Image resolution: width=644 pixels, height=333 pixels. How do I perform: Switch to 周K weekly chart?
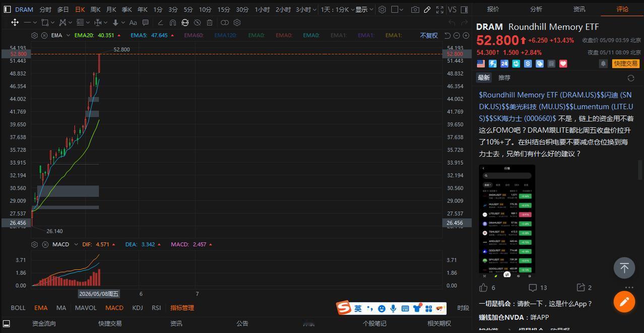coord(95,10)
